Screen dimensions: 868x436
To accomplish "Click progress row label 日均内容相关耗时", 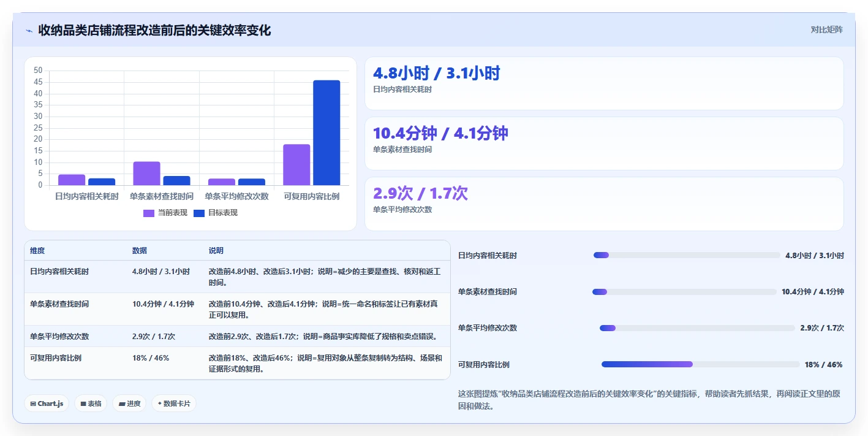I will [488, 256].
